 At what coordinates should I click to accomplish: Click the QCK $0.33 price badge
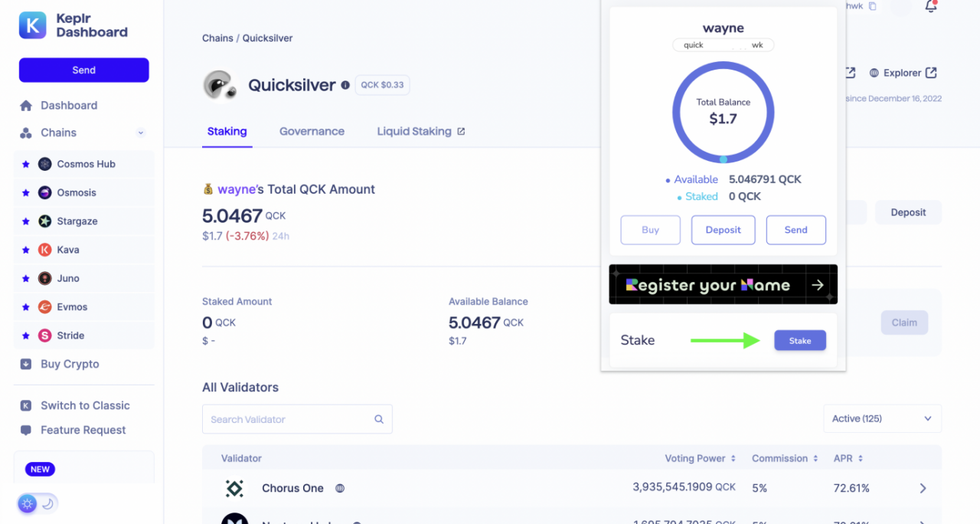click(x=382, y=85)
